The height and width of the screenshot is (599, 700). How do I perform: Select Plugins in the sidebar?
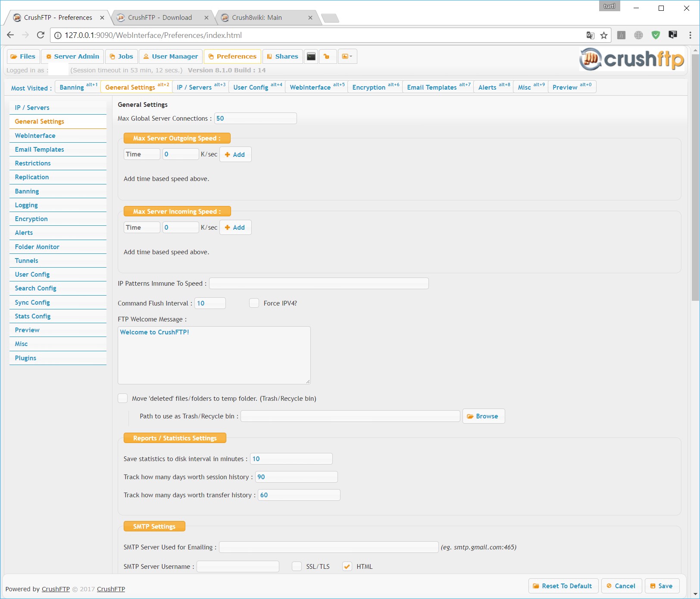[58, 358]
